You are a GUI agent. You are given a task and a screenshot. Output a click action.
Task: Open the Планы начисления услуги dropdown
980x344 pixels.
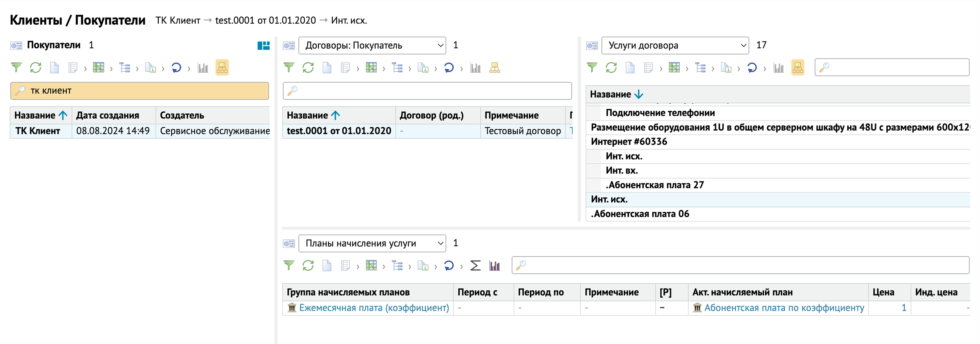(372, 243)
